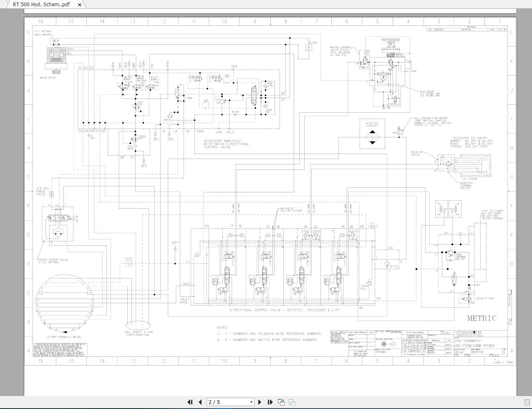Go to the first page

[190, 402]
